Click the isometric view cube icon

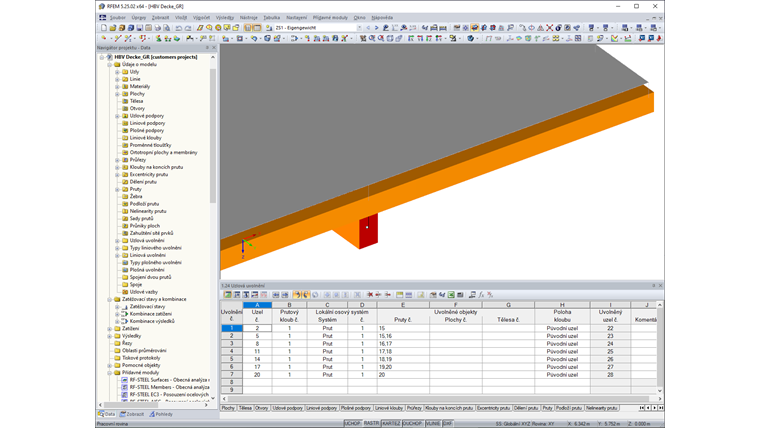pyautogui.click(x=470, y=38)
